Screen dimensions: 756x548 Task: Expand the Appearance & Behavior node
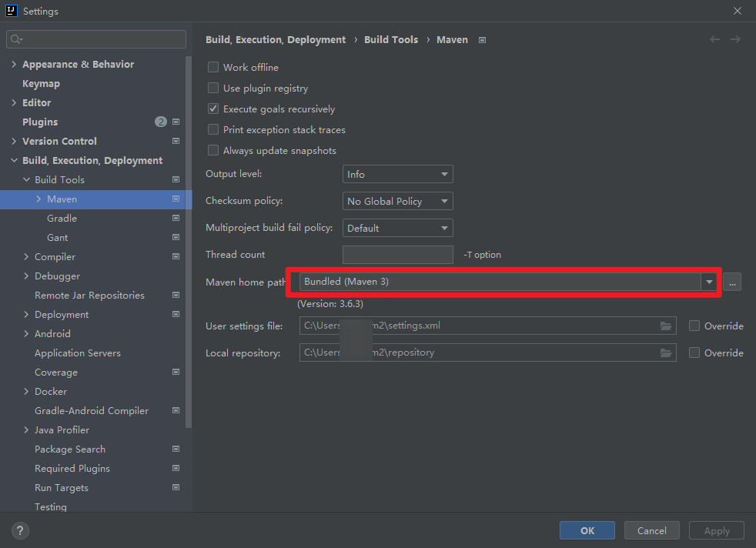click(x=14, y=64)
